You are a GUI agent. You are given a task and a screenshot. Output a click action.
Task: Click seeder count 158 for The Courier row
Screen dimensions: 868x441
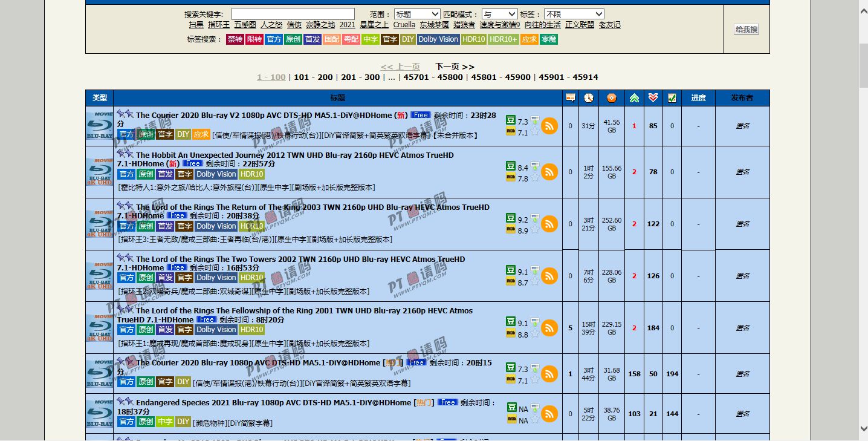point(634,374)
